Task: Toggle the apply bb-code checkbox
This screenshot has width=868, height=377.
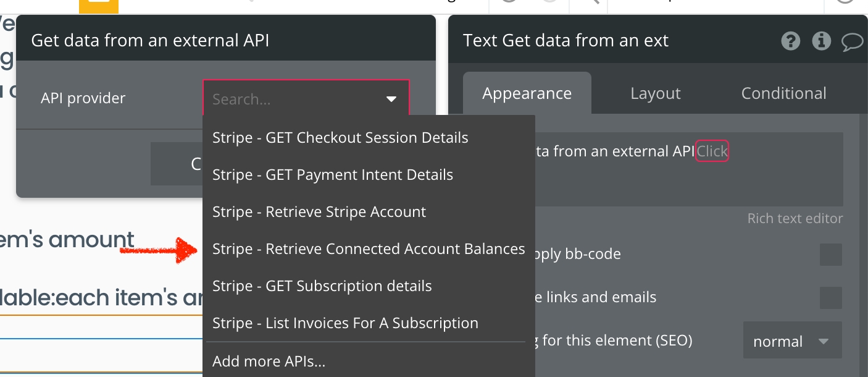Action: point(830,254)
